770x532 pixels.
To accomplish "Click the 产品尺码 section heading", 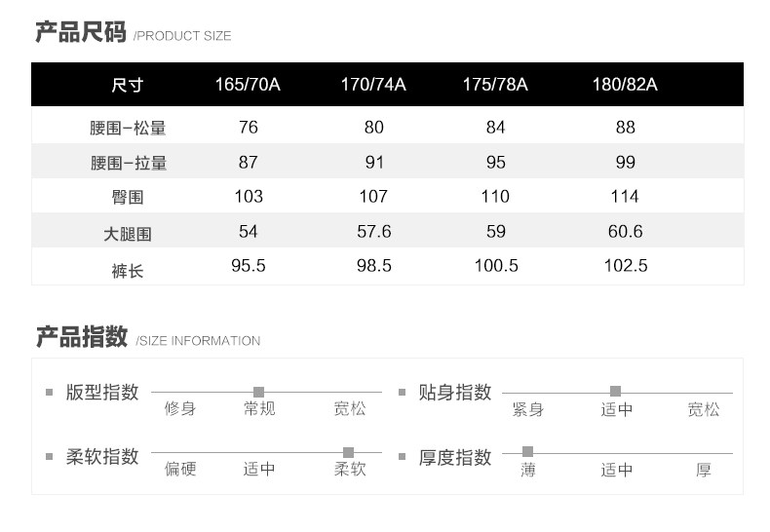I will [x=81, y=32].
